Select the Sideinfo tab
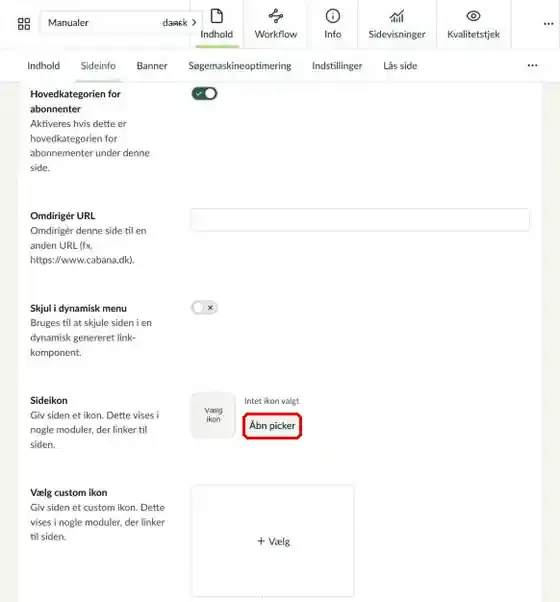The height and width of the screenshot is (602, 560). point(98,66)
